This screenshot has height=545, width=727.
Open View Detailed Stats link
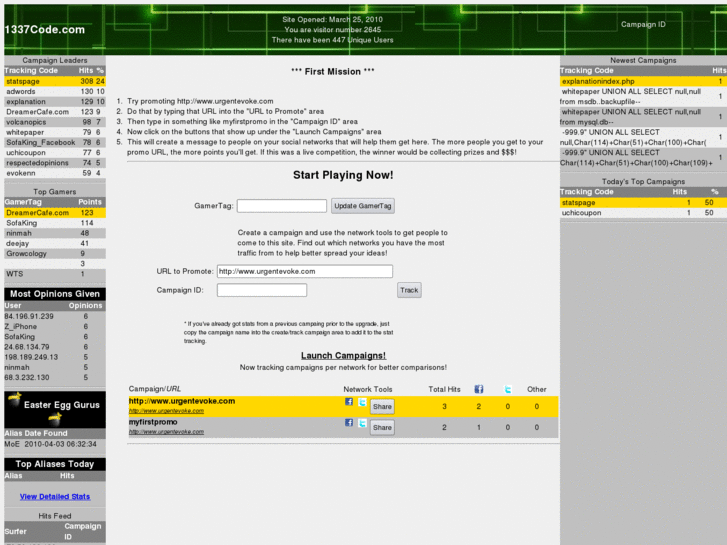55,497
